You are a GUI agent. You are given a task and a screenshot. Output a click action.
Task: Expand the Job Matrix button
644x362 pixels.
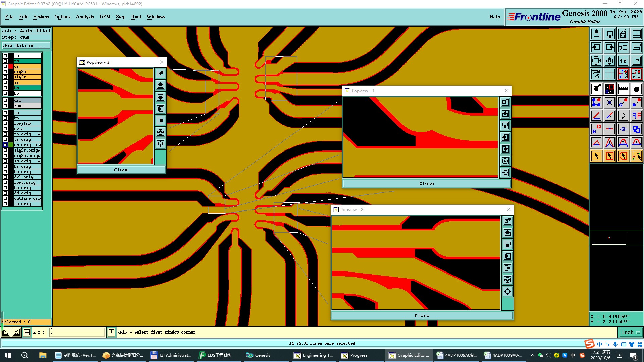coord(26,46)
